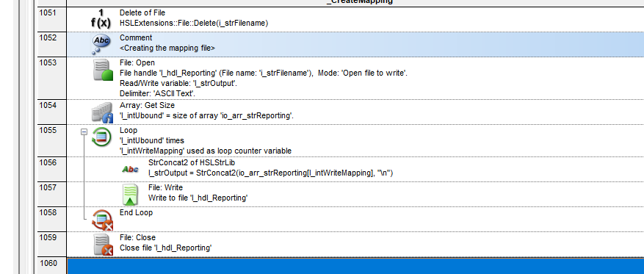This screenshot has width=644, height=274.
Task: Click the StrConcat2 Abc icon
Action: [x=130, y=169]
